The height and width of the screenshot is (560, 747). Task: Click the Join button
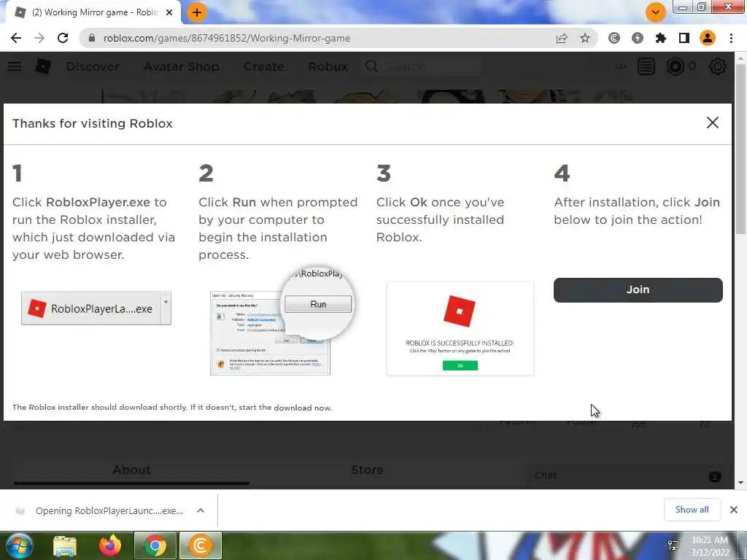pos(638,289)
